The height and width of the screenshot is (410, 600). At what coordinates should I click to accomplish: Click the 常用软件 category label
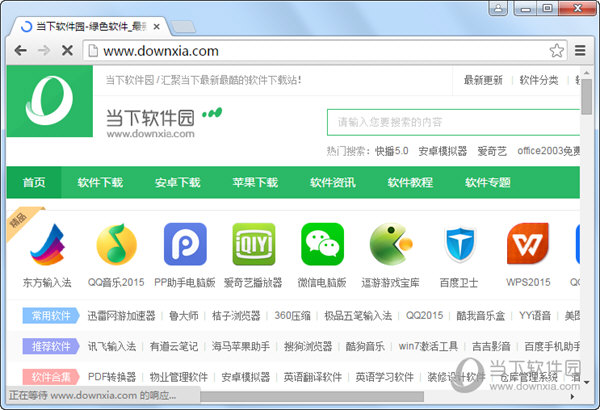tap(51, 316)
